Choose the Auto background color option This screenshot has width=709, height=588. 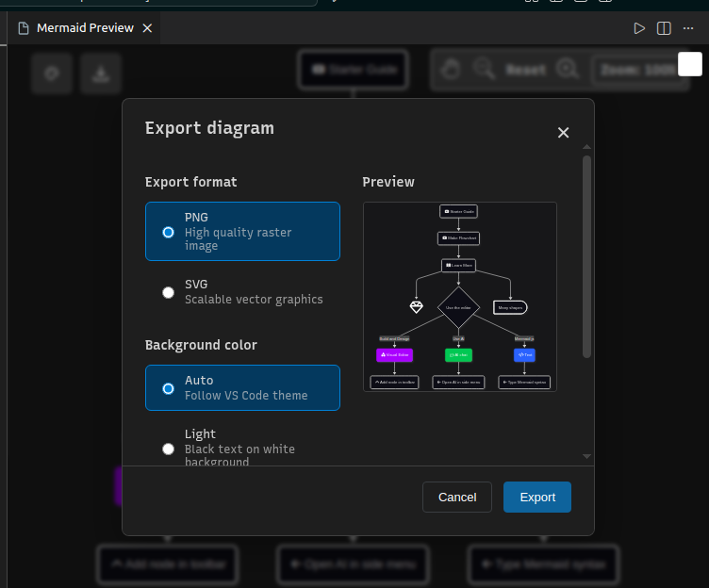[x=243, y=388]
